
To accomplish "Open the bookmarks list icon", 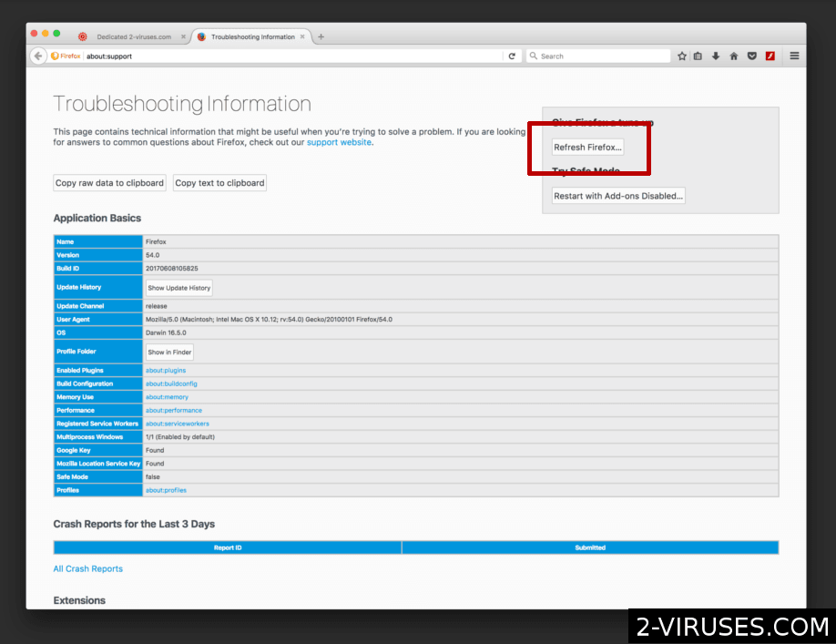I will [698, 56].
